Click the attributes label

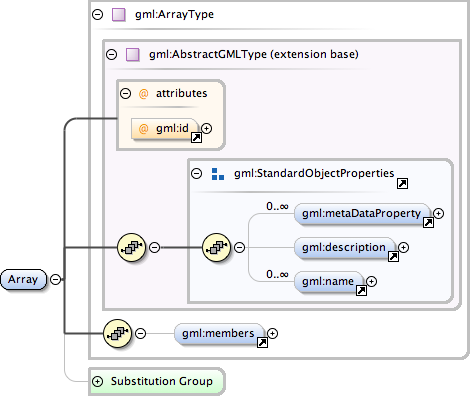point(182,93)
